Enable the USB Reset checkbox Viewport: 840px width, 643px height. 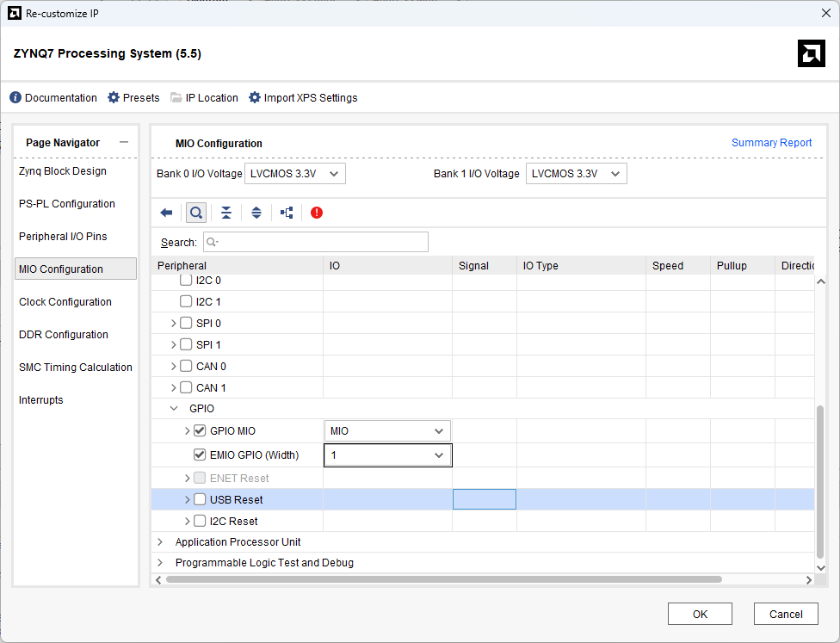(x=200, y=499)
